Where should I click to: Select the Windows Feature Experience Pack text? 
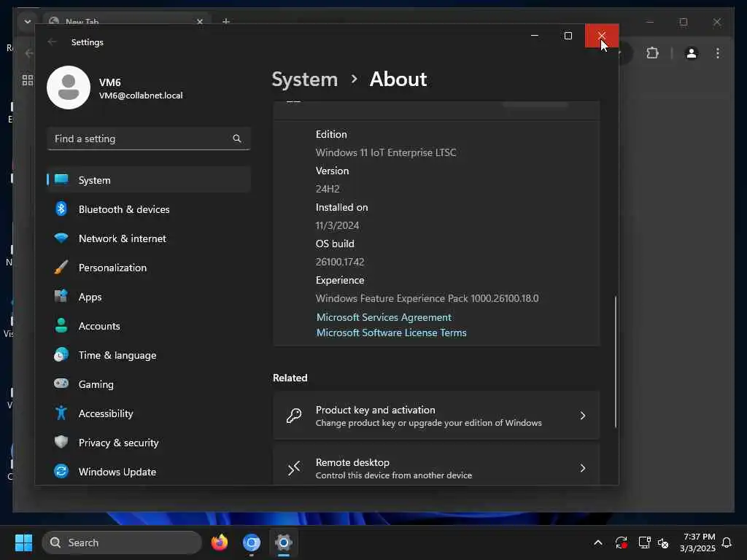(427, 298)
